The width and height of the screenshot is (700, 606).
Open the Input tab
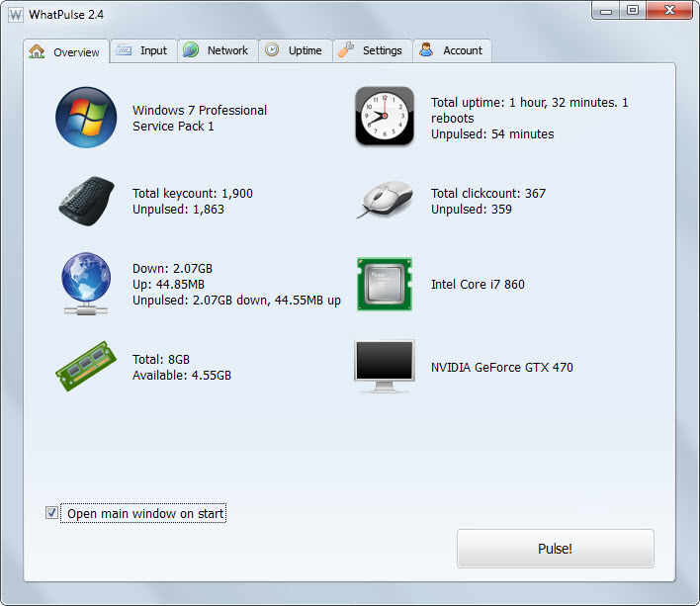coord(143,50)
